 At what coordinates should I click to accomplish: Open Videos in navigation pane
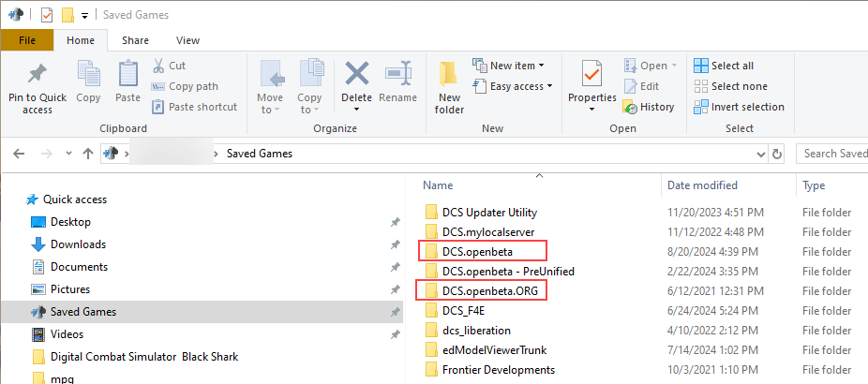coord(57,334)
